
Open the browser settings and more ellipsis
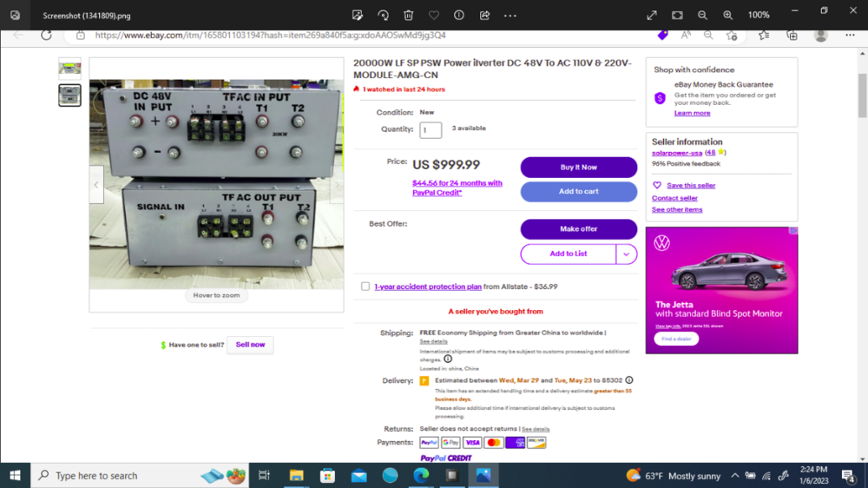coord(850,36)
